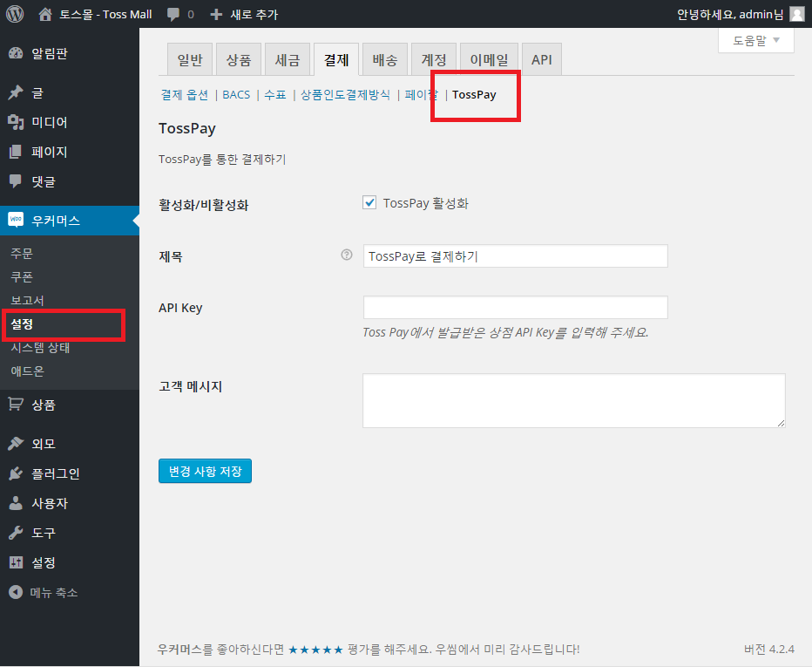Open the 세금 tab
812x667 pixels.
click(x=288, y=59)
